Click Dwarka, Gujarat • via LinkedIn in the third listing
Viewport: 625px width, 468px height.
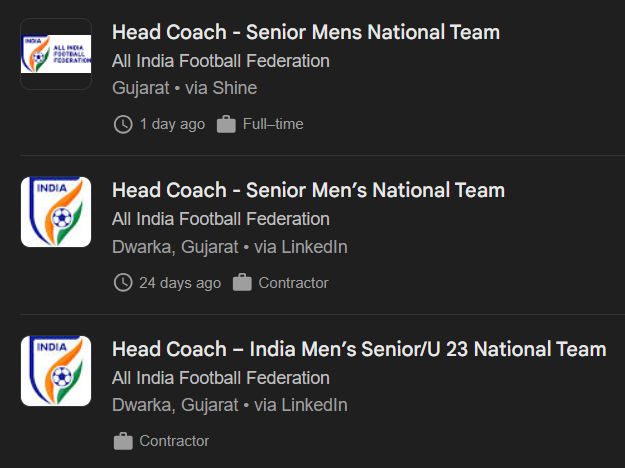point(230,405)
